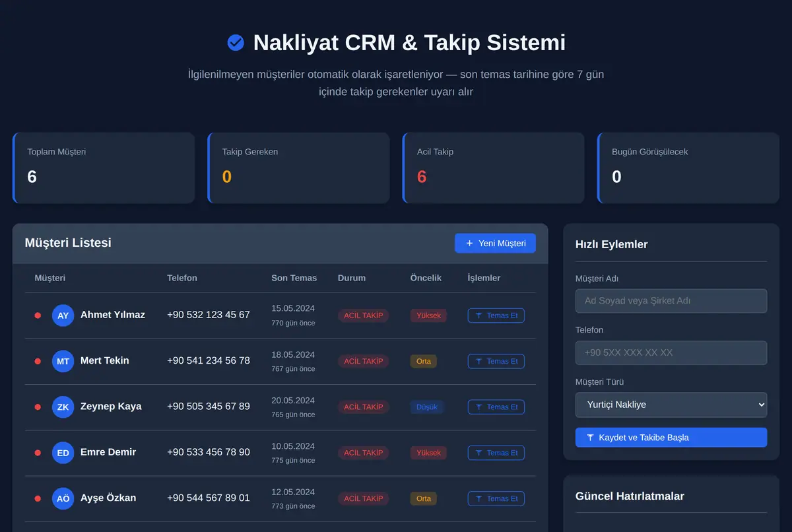Click the name Ahmet Yılmaz

pyautogui.click(x=113, y=315)
